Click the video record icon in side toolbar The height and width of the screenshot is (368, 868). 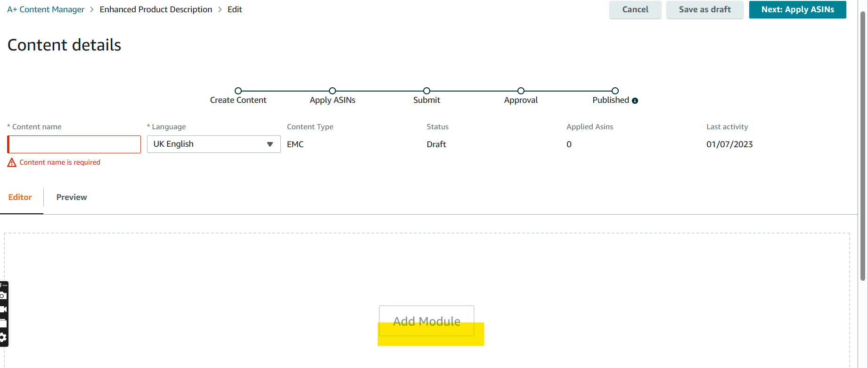(x=3, y=309)
